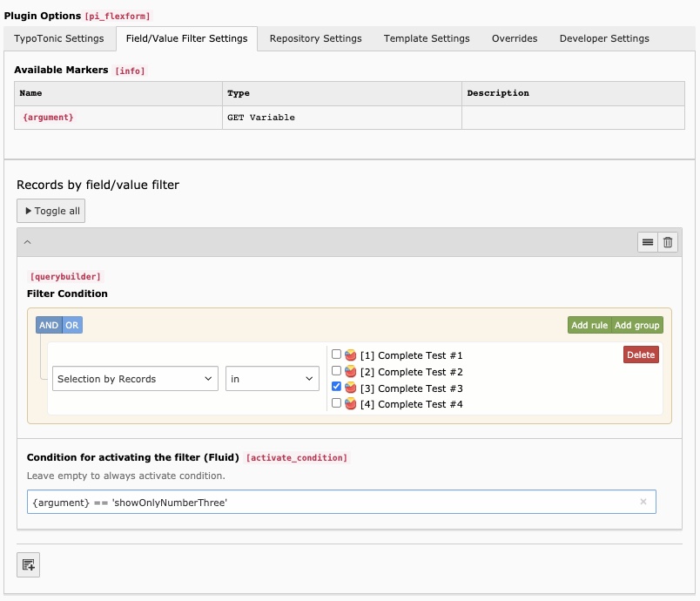
Task: Clear the activate condition field
Action: 643,502
